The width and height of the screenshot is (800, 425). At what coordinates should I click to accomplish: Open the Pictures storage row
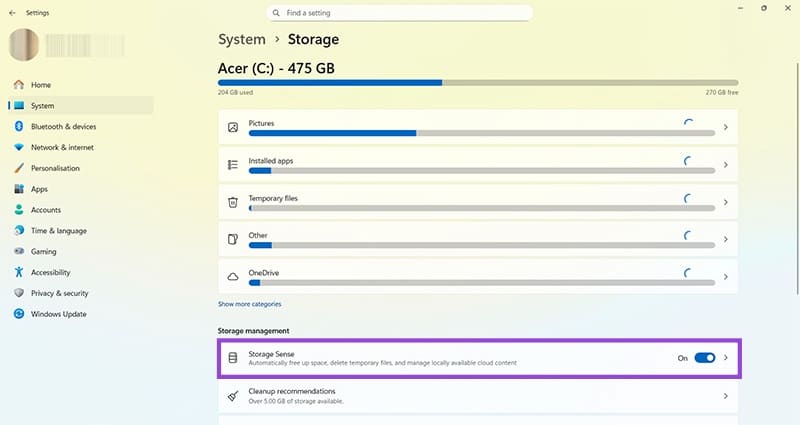coord(478,127)
